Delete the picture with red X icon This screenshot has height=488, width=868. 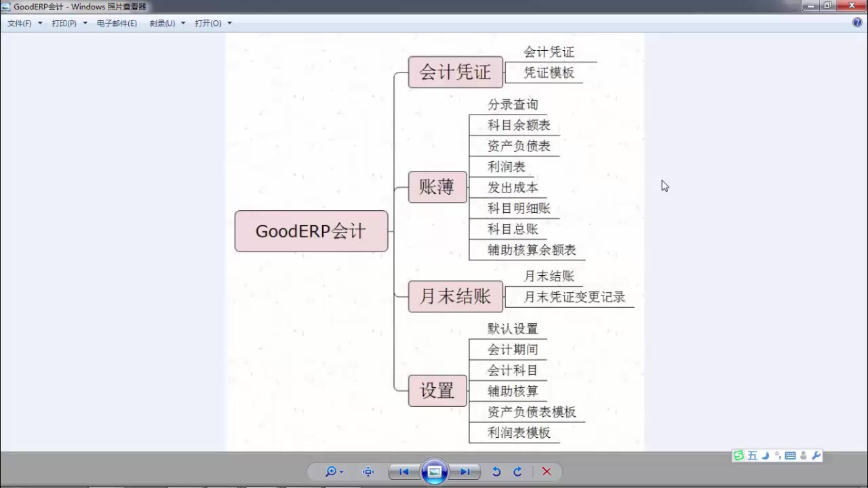[547, 472]
